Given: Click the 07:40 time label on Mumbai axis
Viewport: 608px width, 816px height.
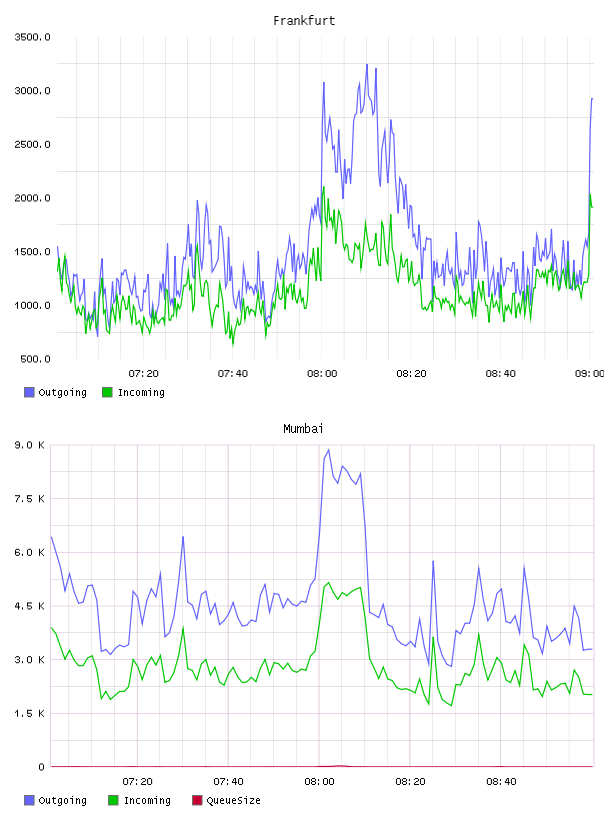Looking at the screenshot, I should (x=228, y=782).
